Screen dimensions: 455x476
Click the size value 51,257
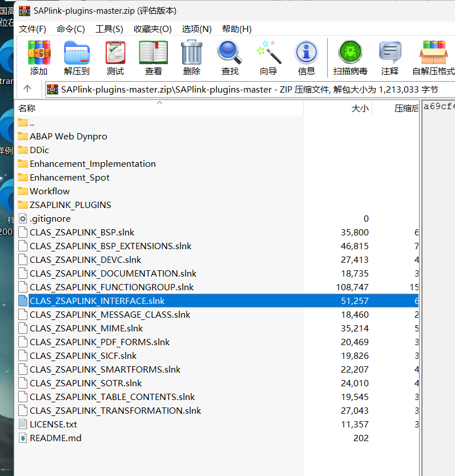click(355, 301)
